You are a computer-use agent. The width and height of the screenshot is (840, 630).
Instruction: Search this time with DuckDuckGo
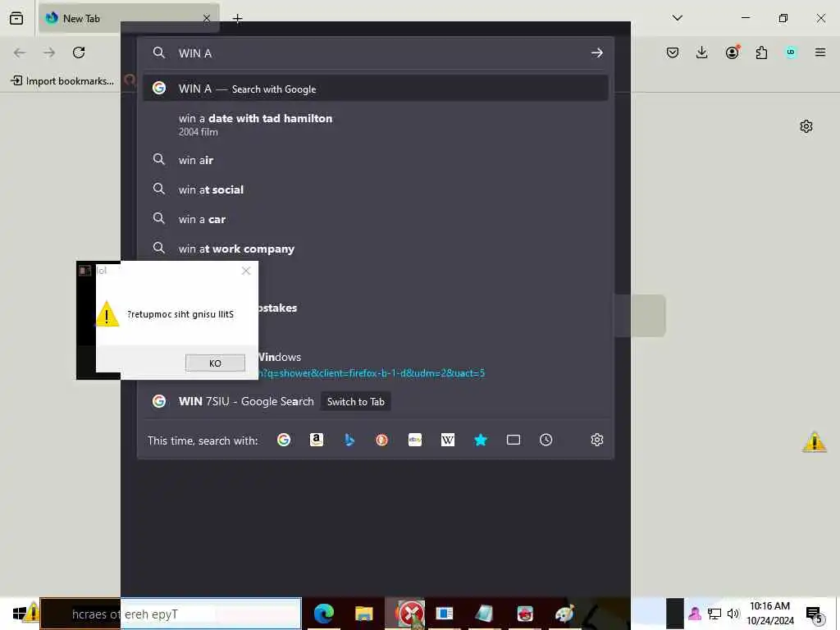[382, 441]
